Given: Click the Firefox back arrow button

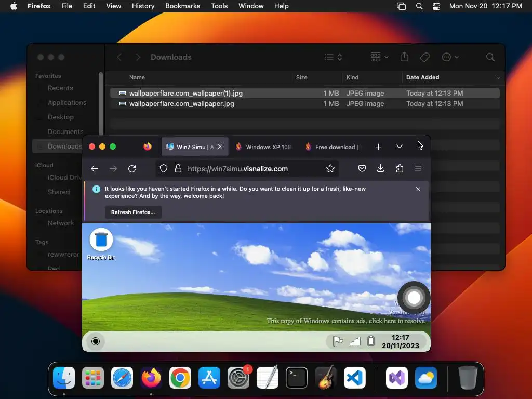Looking at the screenshot, I should pyautogui.click(x=95, y=169).
